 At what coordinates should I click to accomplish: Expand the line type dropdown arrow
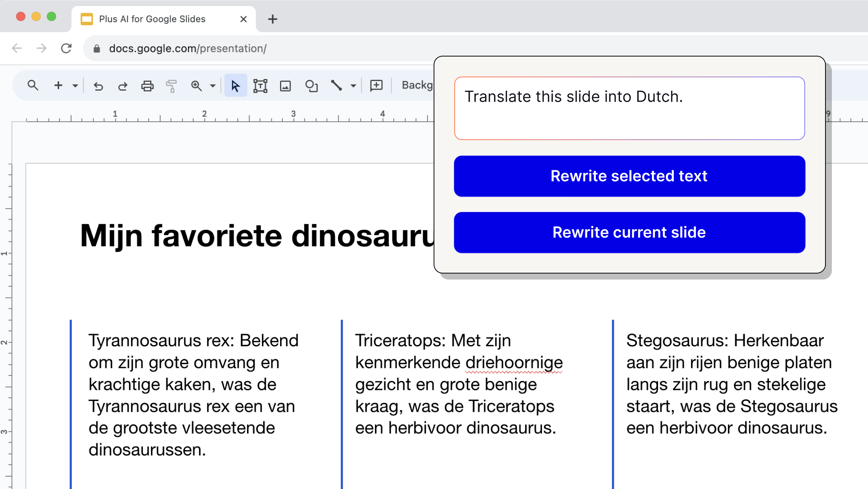pyautogui.click(x=353, y=86)
